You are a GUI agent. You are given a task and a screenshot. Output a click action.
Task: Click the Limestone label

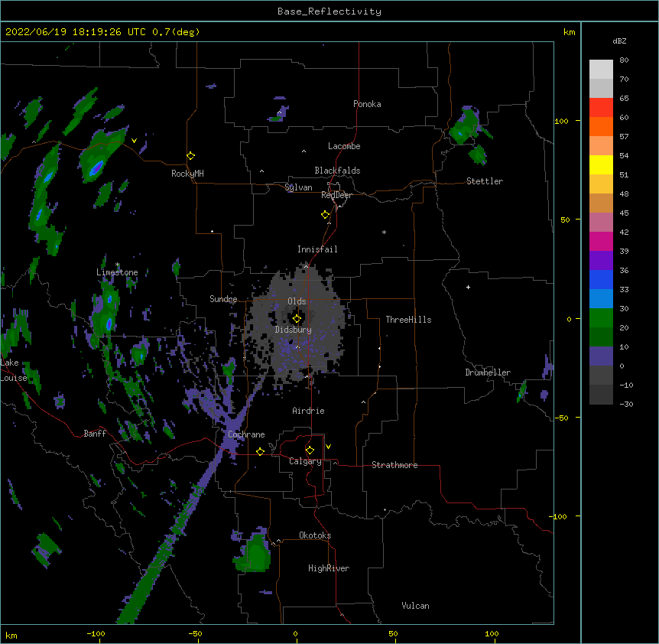pos(117,272)
